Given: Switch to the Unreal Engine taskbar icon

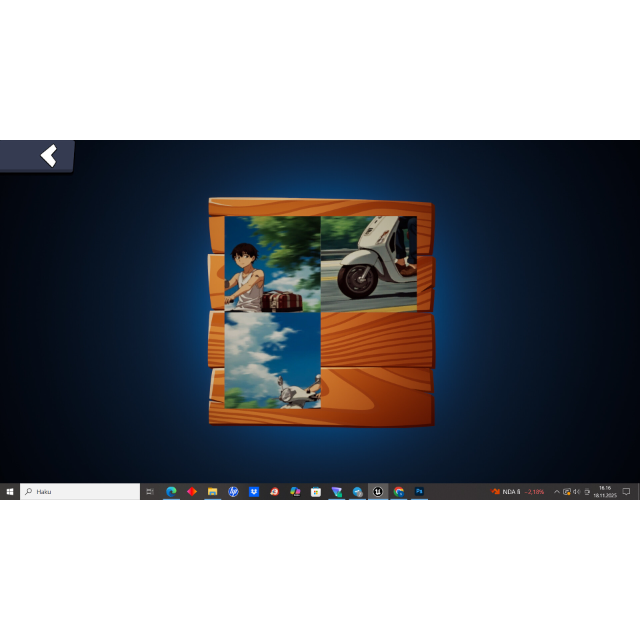Looking at the screenshot, I should pos(377,492).
